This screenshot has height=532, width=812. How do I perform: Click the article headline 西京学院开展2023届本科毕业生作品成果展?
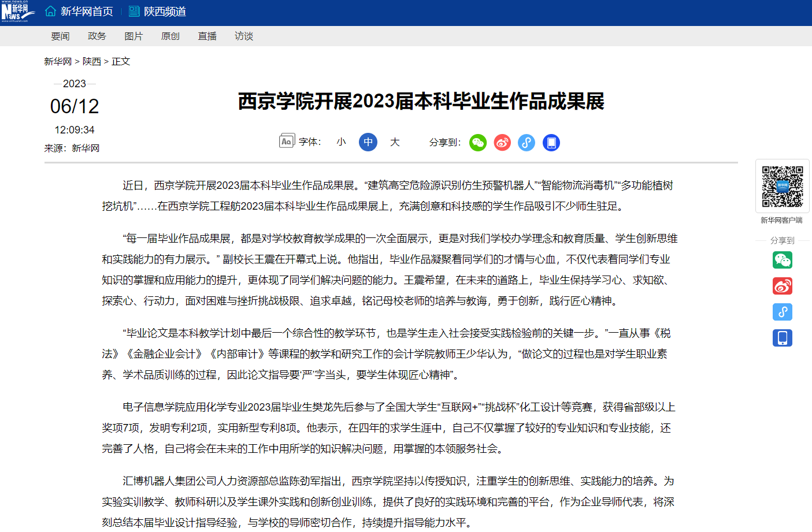pyautogui.click(x=421, y=101)
